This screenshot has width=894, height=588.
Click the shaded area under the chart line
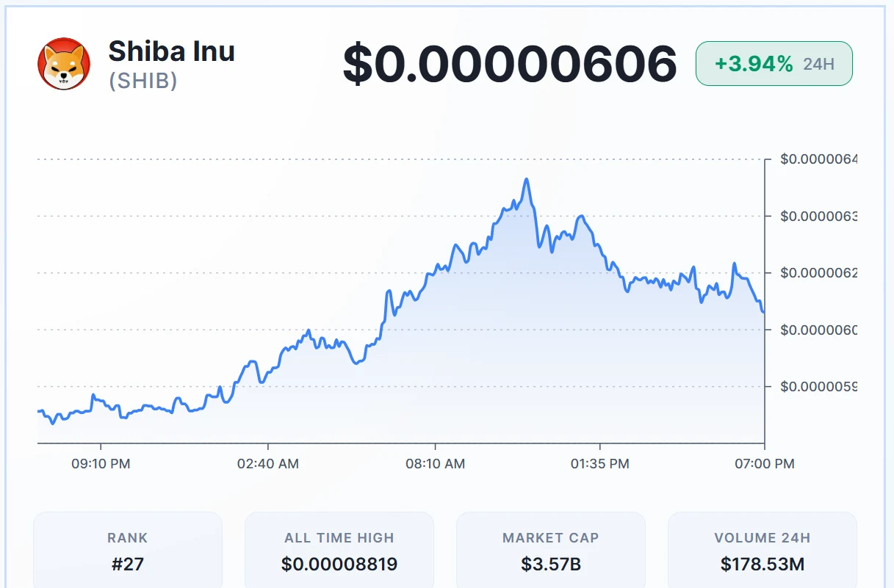click(514, 367)
